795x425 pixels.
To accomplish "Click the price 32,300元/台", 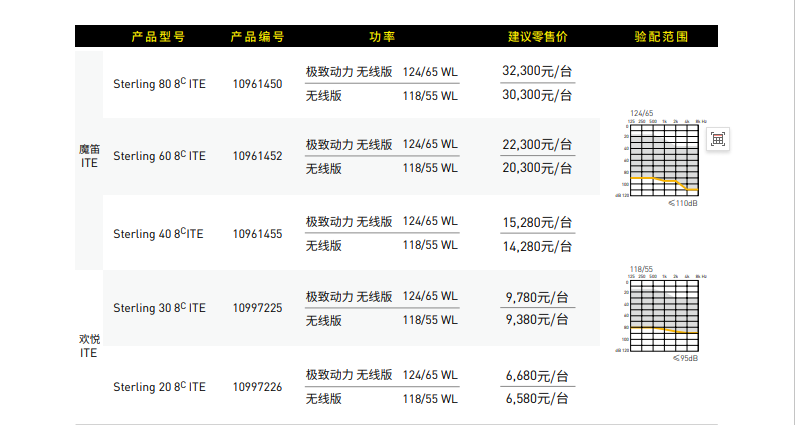I will (x=537, y=71).
